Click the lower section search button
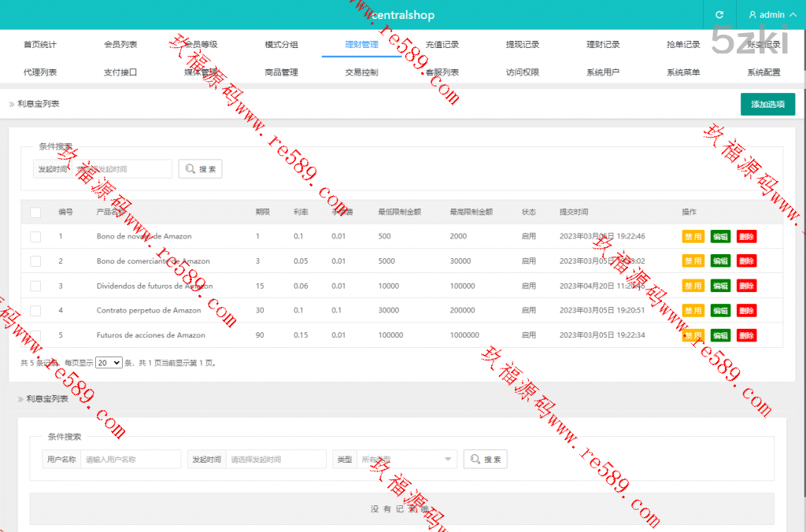This screenshot has height=532, width=806. pos(485,460)
